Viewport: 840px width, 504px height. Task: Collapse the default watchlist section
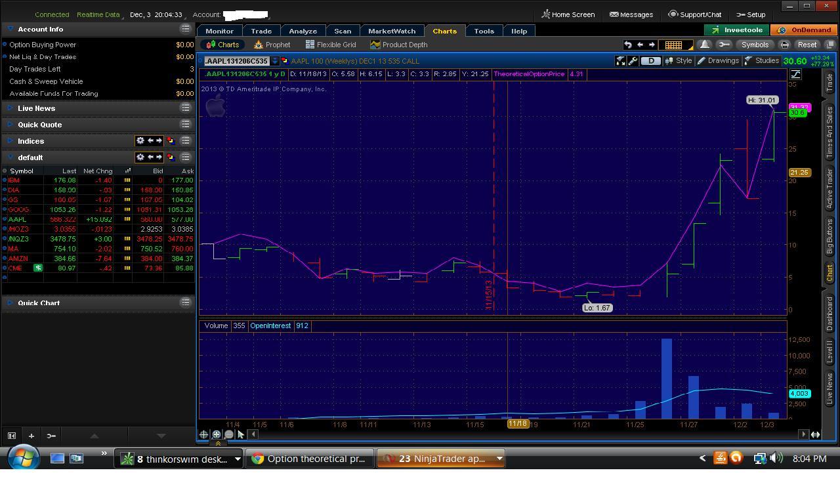click(x=10, y=157)
